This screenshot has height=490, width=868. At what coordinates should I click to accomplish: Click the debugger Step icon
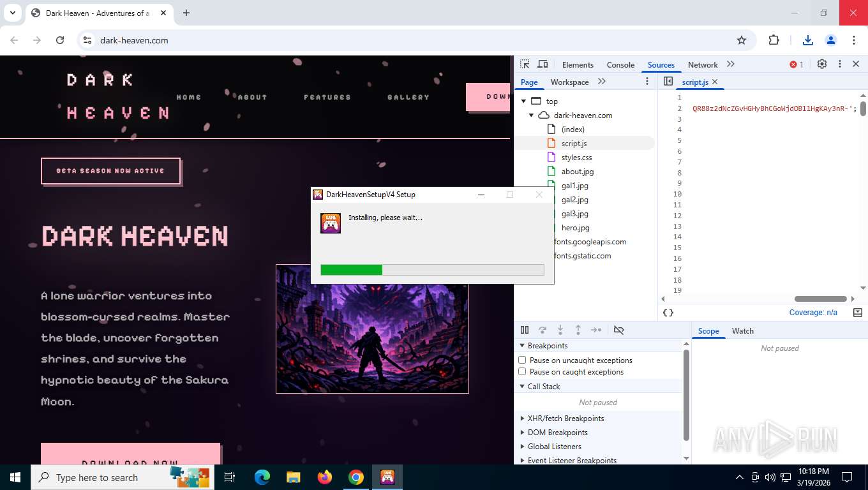coord(596,330)
